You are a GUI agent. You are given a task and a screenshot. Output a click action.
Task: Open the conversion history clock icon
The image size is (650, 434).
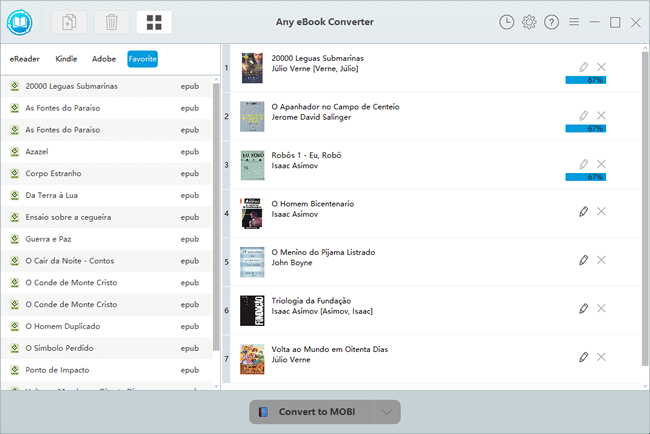507,22
